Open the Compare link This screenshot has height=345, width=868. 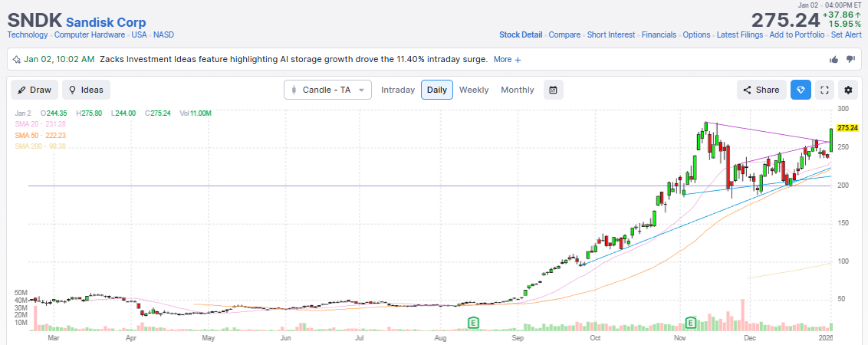click(564, 34)
